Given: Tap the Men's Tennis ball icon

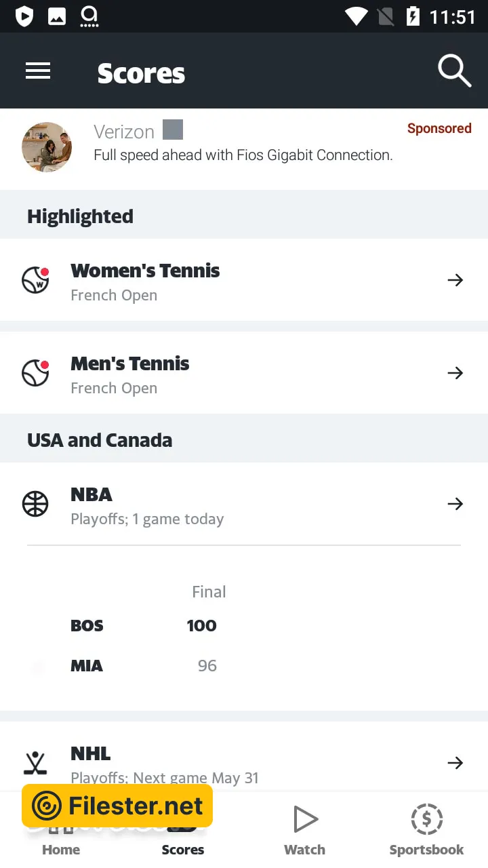Looking at the screenshot, I should point(35,373).
